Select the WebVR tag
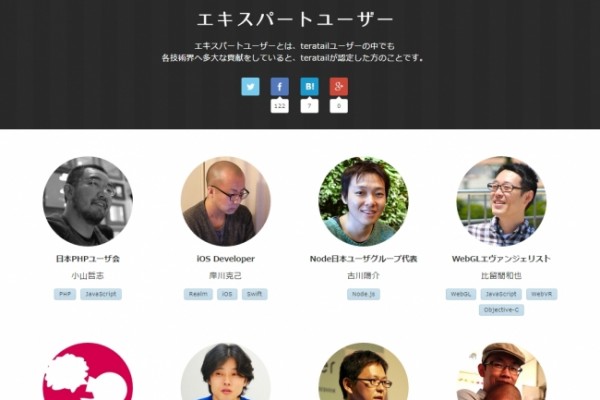Image resolution: width=600 pixels, height=400 pixels. click(541, 294)
